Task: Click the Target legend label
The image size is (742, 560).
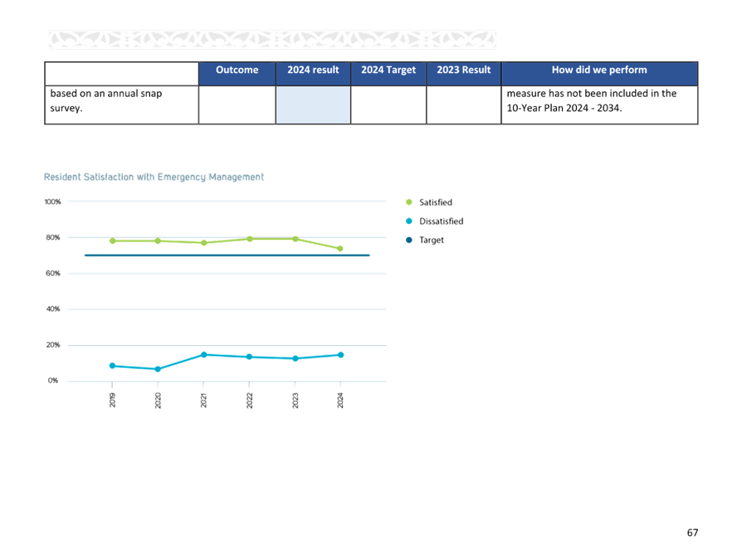Action: click(432, 241)
